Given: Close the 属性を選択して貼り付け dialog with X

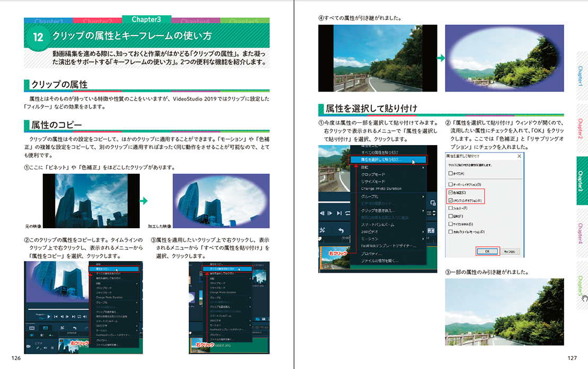Looking at the screenshot, I should pos(519,156).
